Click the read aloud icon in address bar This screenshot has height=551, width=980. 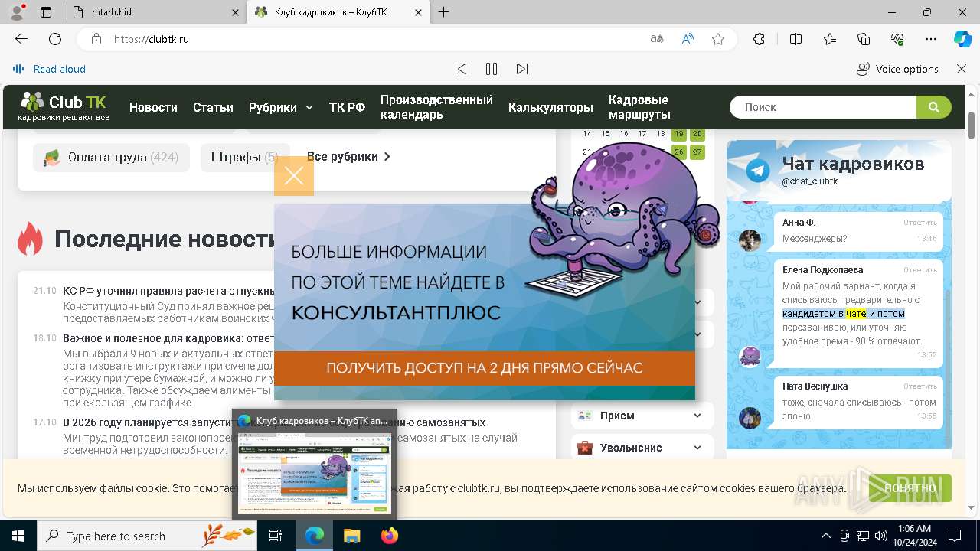tap(688, 39)
